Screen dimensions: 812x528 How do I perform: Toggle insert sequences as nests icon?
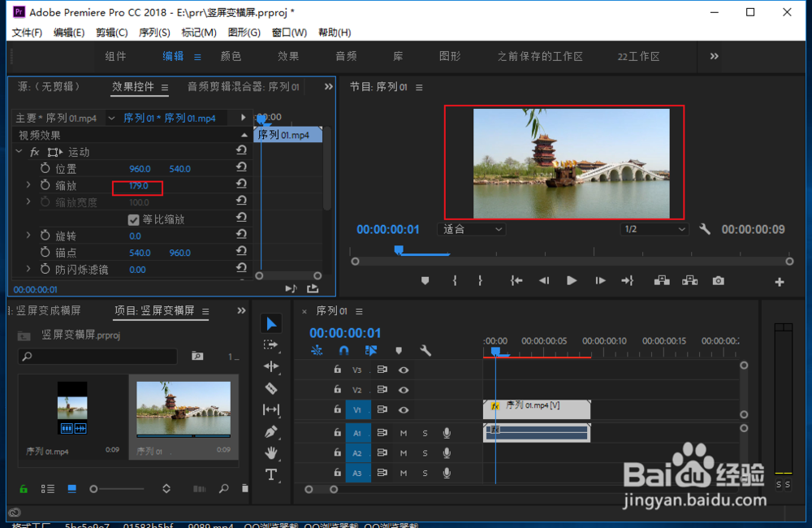click(x=317, y=351)
